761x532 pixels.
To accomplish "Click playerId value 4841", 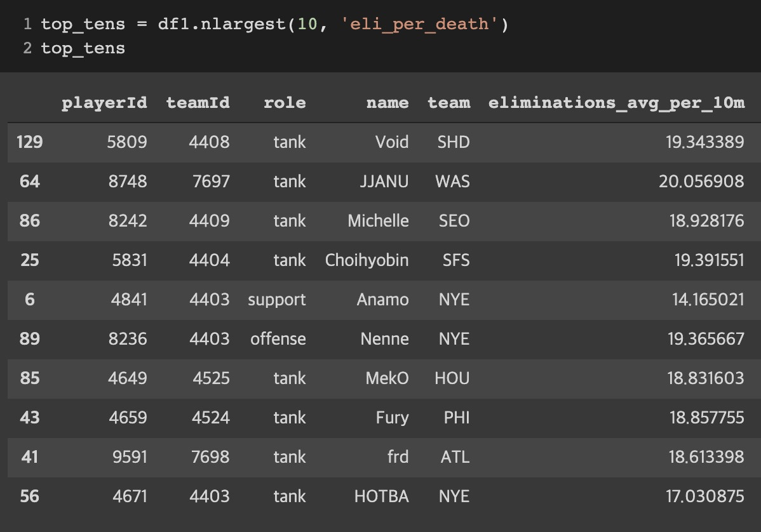I will tap(129, 299).
